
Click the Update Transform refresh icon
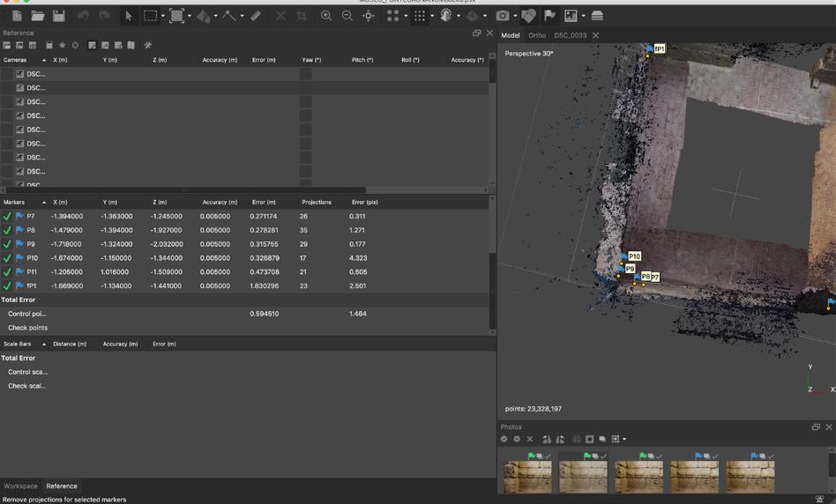coord(75,45)
